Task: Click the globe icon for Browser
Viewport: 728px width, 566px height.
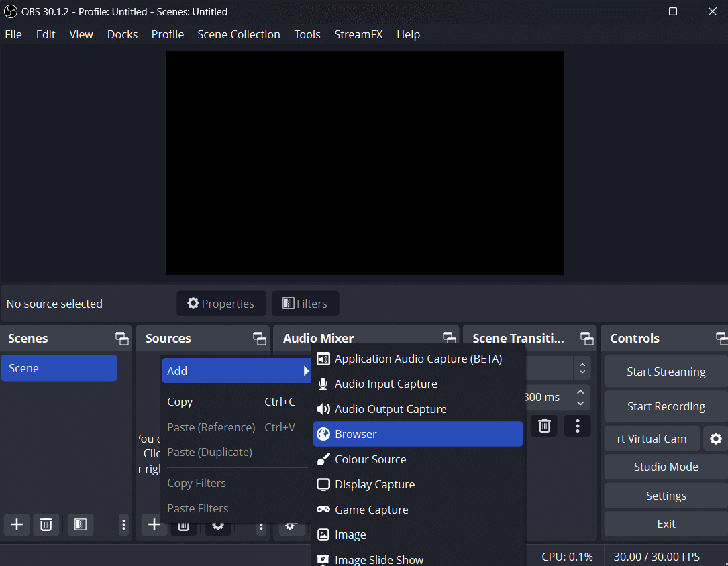Action: [323, 434]
